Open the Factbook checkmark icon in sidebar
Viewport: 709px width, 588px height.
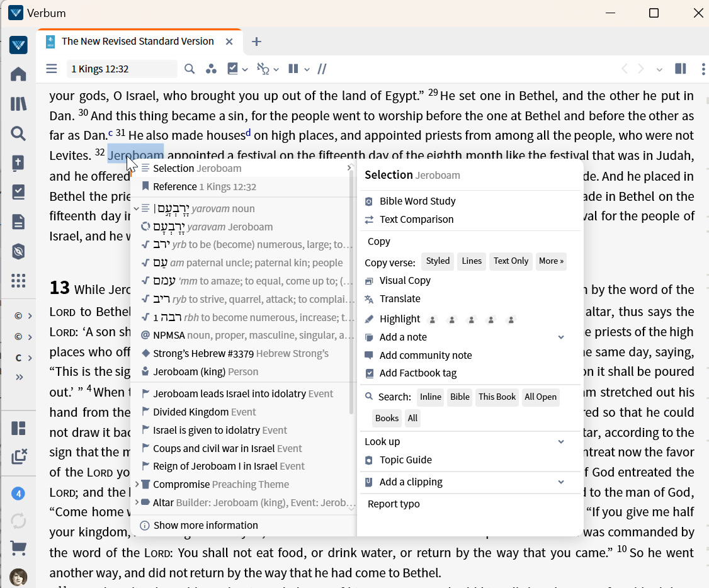point(18,192)
